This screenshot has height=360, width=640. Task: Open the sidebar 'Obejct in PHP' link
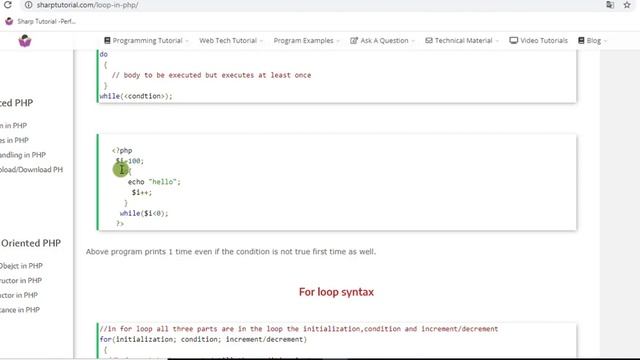(x=21, y=266)
